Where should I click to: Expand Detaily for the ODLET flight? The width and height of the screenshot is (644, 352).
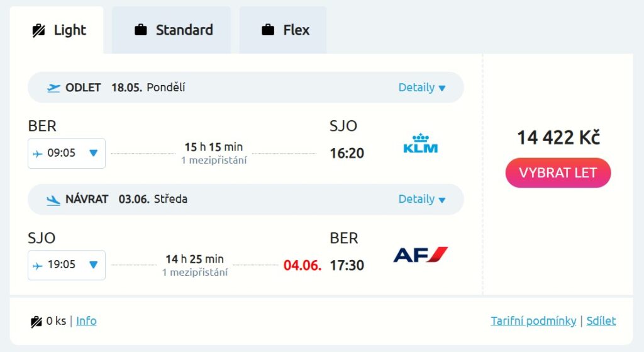tap(421, 88)
